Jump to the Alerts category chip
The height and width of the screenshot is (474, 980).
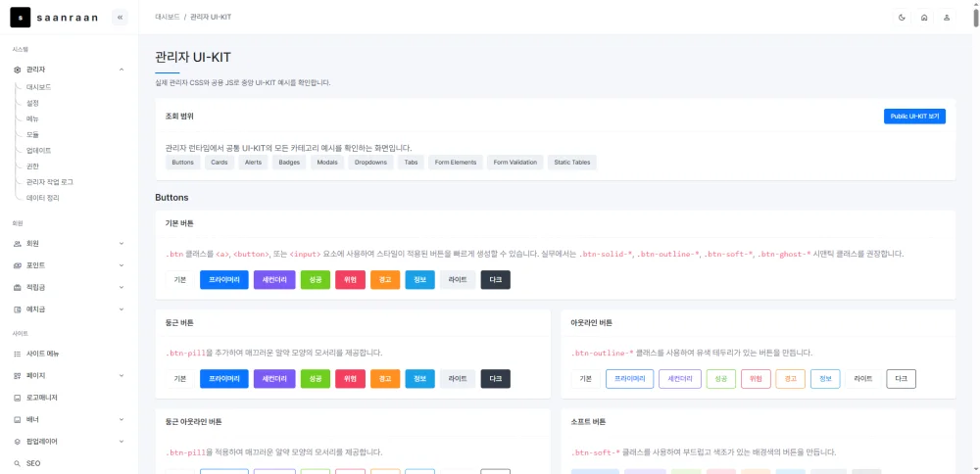tap(253, 163)
